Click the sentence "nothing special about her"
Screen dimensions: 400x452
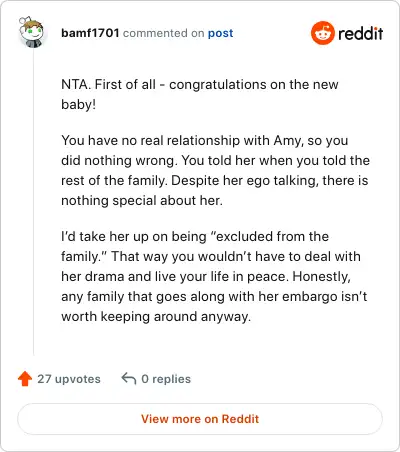(142, 200)
